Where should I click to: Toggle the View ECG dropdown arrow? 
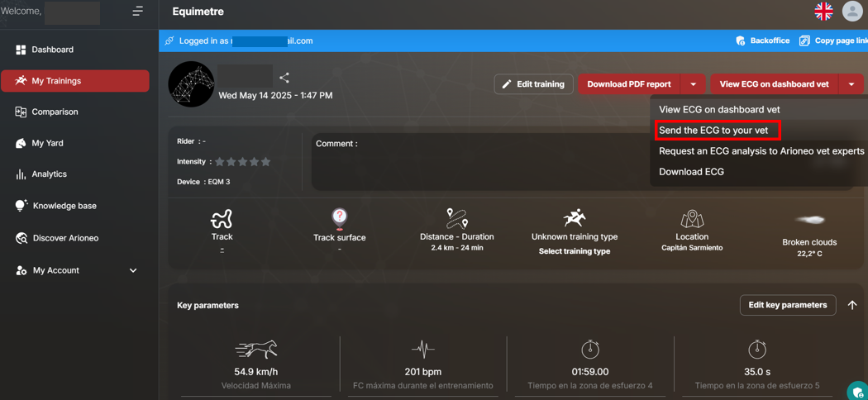pos(851,84)
